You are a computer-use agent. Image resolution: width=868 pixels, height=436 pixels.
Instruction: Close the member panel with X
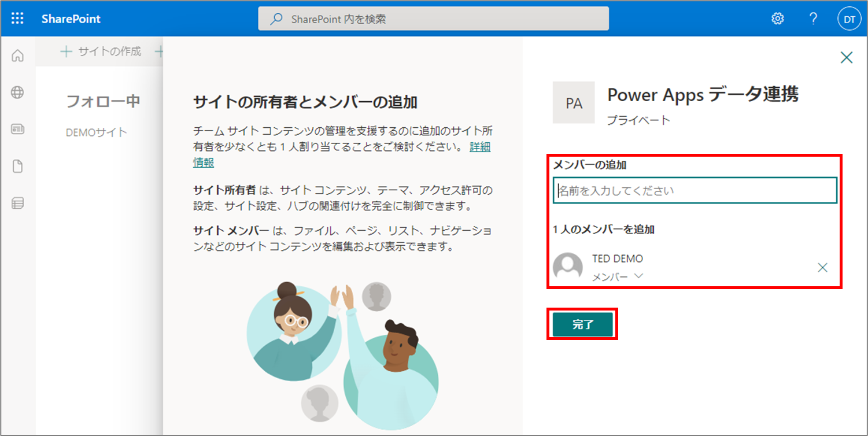pyautogui.click(x=847, y=57)
